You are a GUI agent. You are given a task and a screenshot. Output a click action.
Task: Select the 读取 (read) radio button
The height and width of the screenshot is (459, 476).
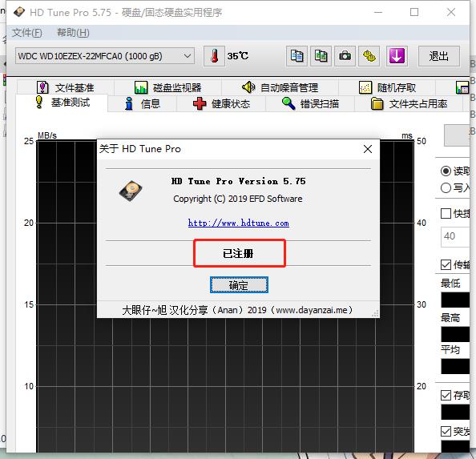click(446, 171)
